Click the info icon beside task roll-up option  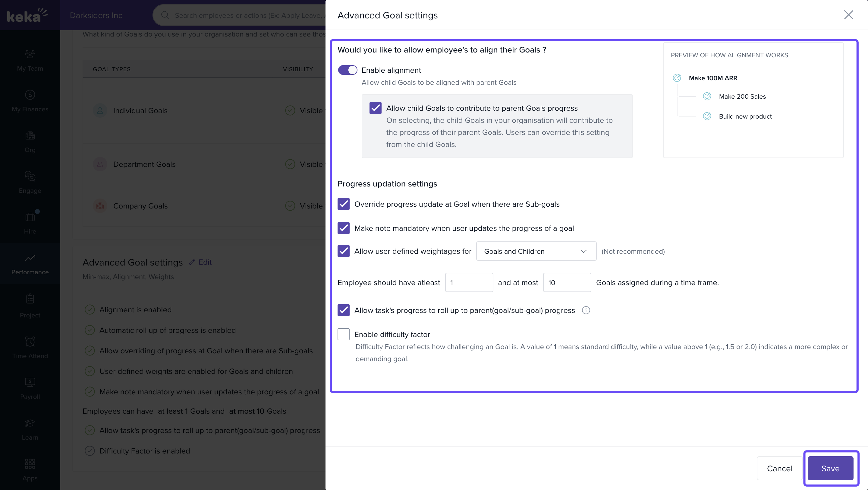(x=586, y=310)
